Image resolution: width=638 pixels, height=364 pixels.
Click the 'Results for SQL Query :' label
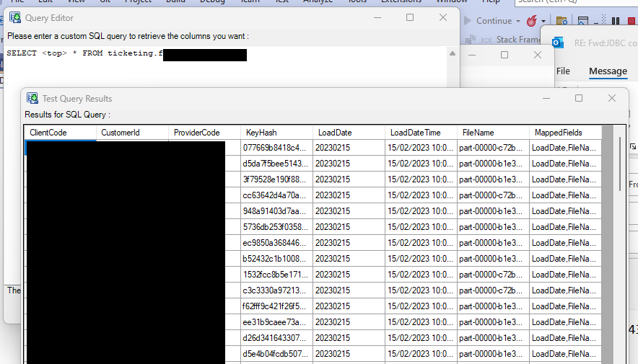(68, 115)
